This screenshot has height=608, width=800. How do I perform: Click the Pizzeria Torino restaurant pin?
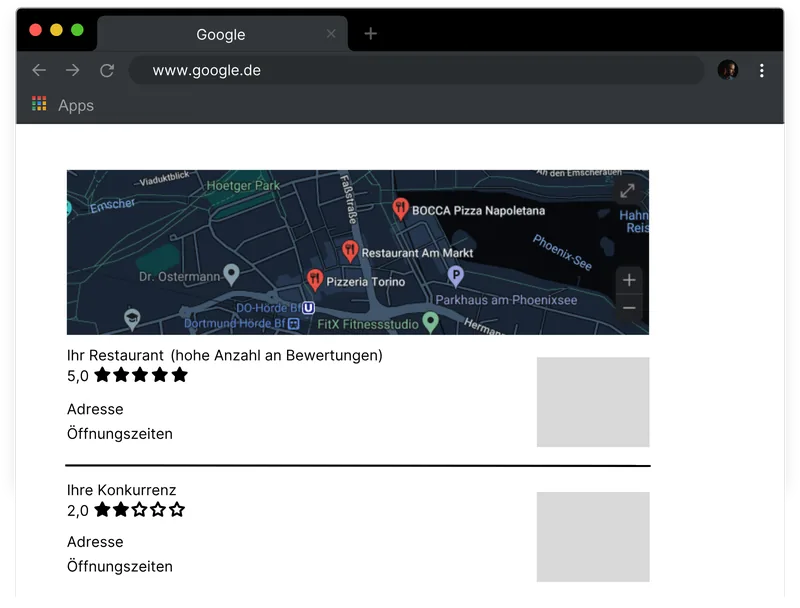[315, 279]
